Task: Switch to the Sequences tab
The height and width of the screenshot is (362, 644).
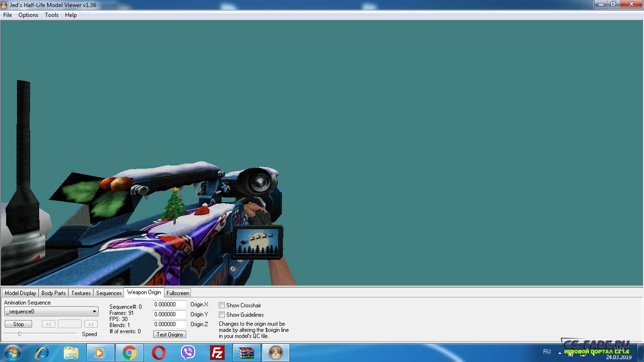Action: (x=109, y=293)
